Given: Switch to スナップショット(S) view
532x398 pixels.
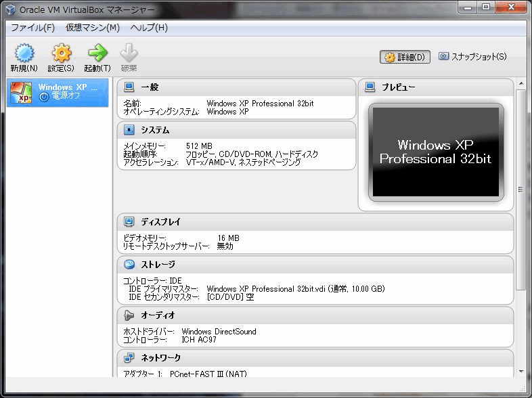Looking at the screenshot, I should [472, 56].
